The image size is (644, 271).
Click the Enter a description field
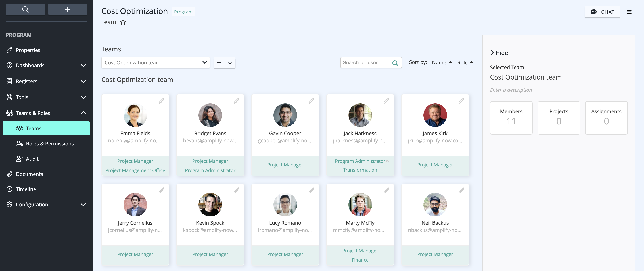click(x=511, y=90)
